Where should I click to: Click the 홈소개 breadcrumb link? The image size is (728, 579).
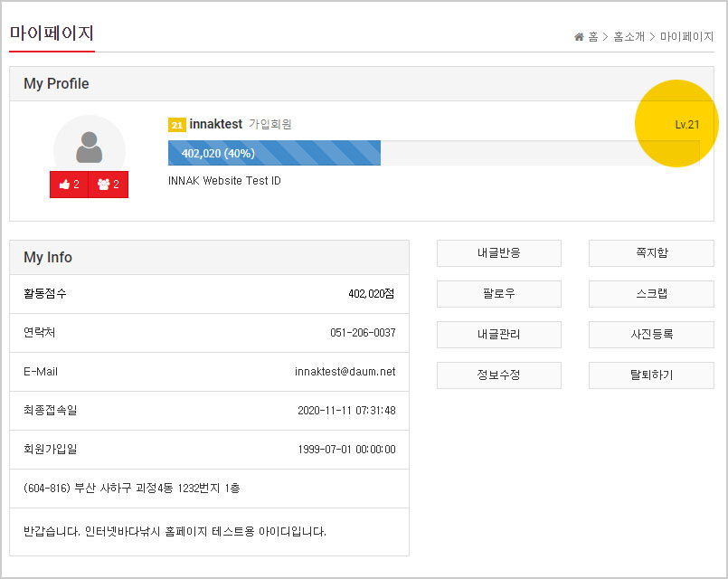pyautogui.click(x=629, y=37)
